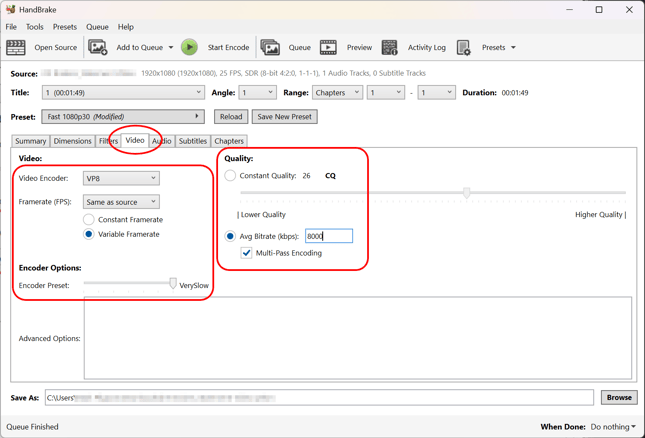Click the green Start Encode play icon

click(x=190, y=47)
